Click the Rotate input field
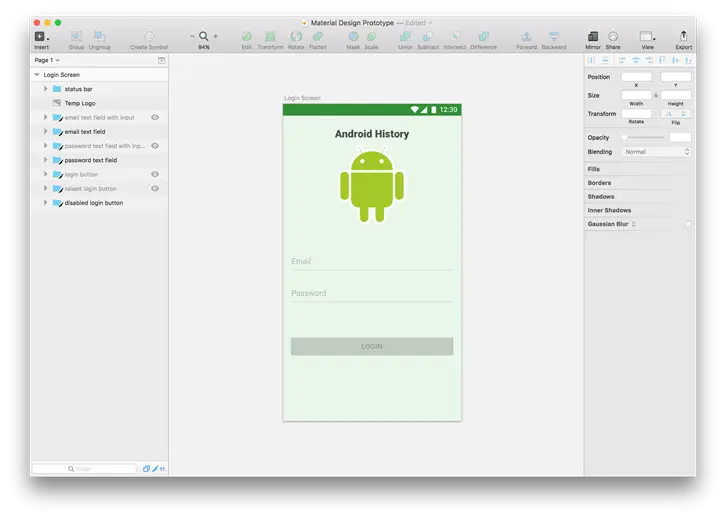This screenshot has width=726, height=519. click(636, 114)
